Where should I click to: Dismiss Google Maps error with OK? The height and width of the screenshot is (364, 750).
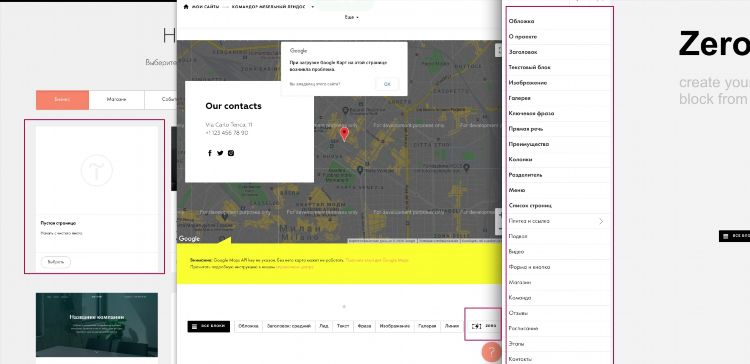[x=387, y=84]
